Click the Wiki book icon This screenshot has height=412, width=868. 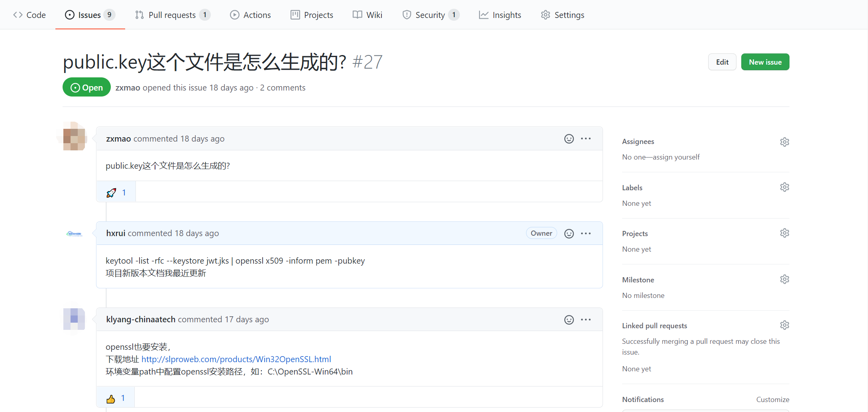357,15
